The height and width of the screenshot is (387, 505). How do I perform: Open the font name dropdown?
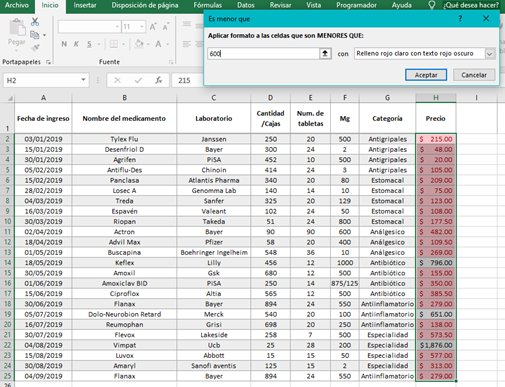click(117, 27)
